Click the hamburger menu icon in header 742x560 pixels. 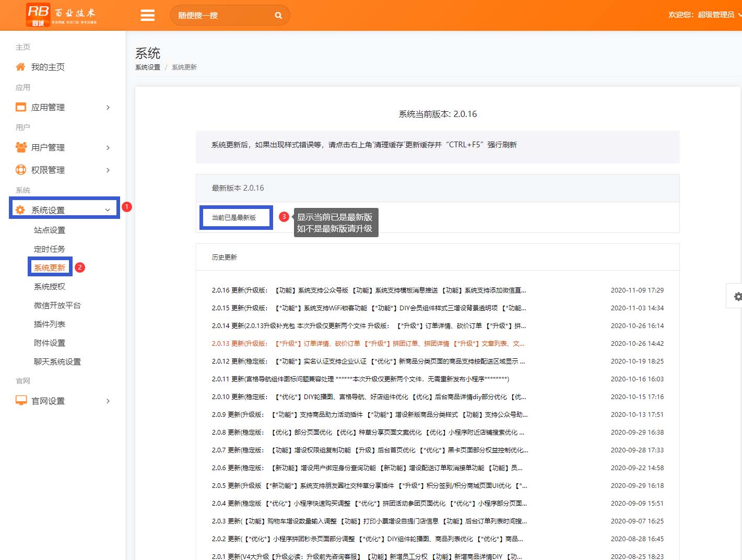tap(148, 15)
